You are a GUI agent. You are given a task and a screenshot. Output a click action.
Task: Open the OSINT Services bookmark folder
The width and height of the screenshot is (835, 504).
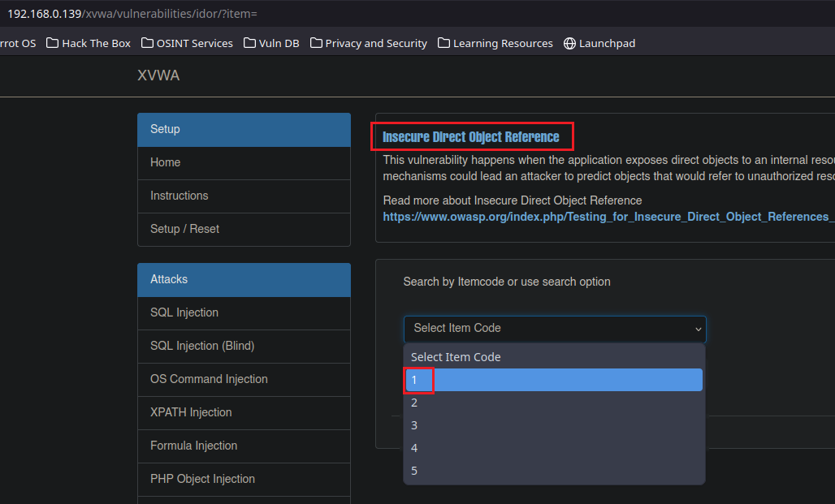[x=187, y=43]
